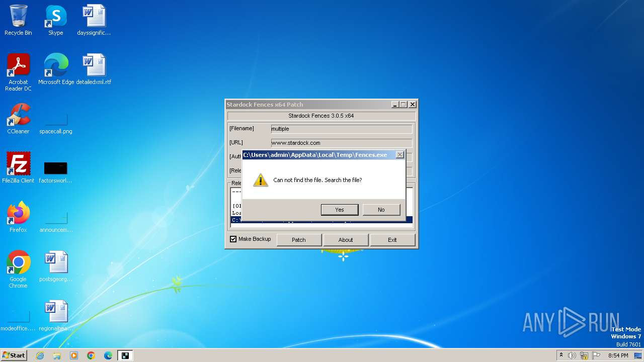Open Acrobat Reader DC desktop shortcut
The height and width of the screenshot is (362, 644).
tap(18, 72)
